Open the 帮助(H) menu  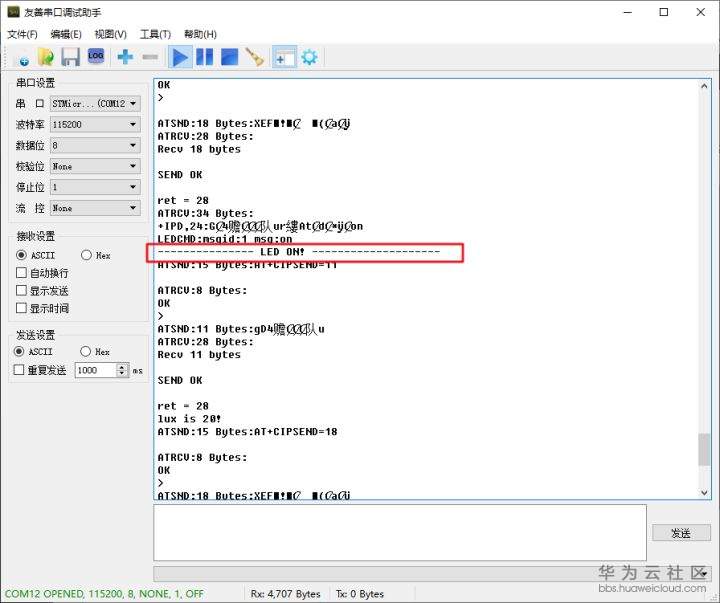pyautogui.click(x=200, y=34)
